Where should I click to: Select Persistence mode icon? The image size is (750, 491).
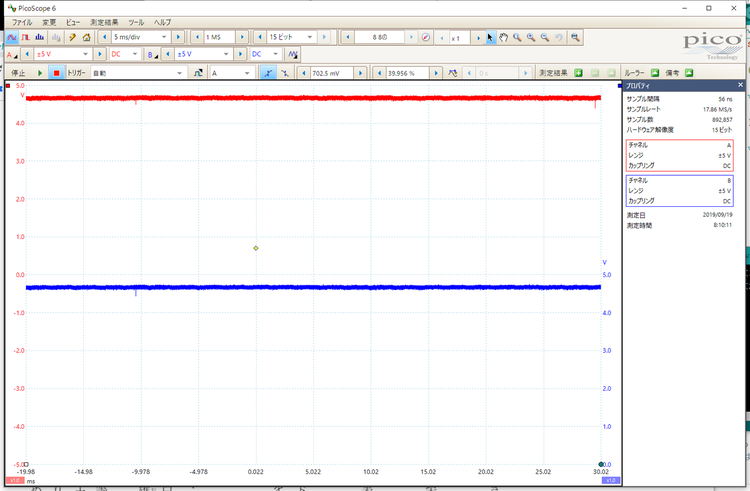(26, 37)
